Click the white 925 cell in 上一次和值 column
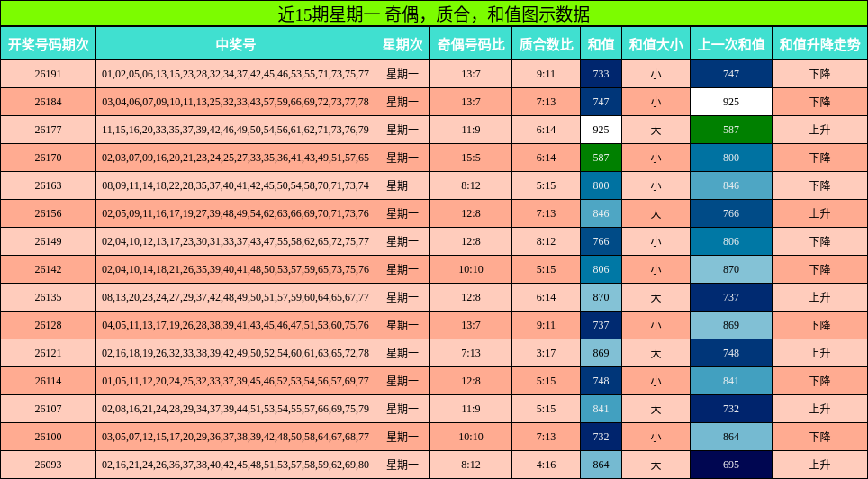This screenshot has width=868, height=479. tap(731, 102)
